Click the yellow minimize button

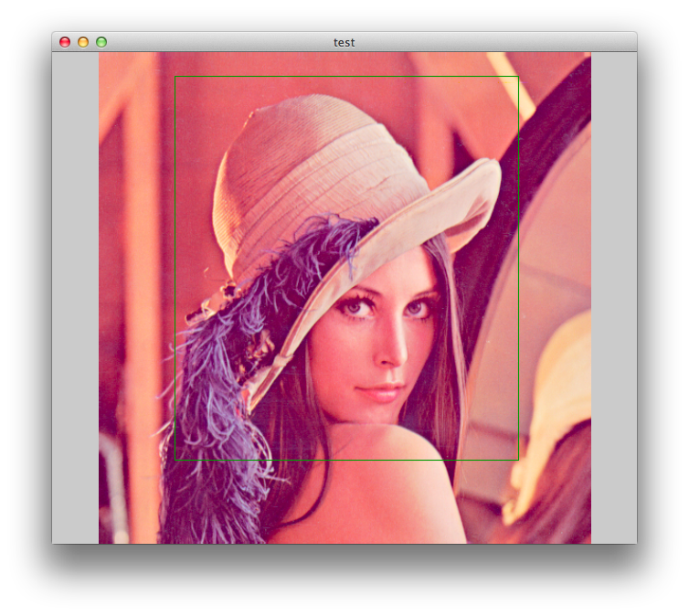click(x=83, y=42)
